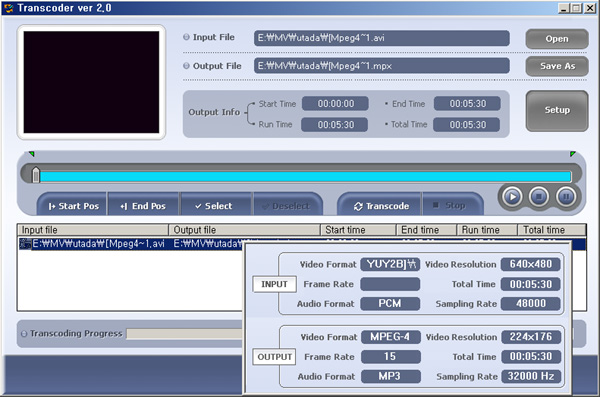
Task: Minimize the Transcoder window
Action: click(x=564, y=8)
